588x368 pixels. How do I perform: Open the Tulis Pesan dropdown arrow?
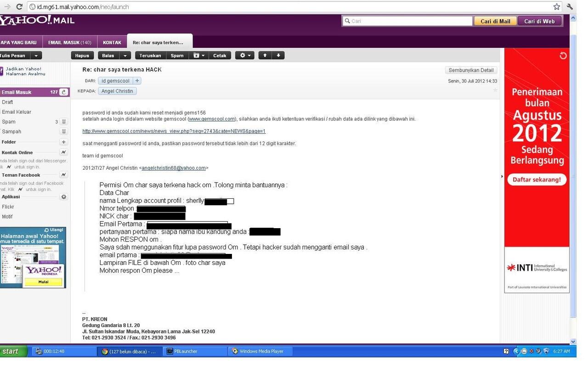tap(36, 56)
